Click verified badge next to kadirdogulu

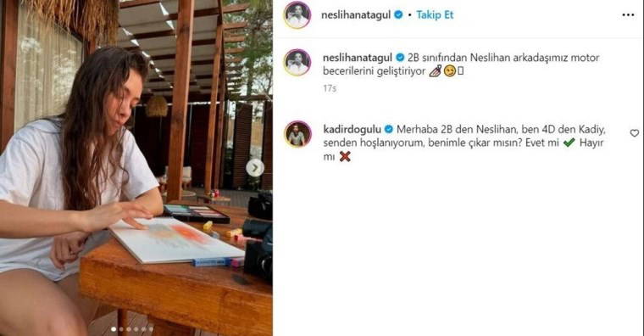tap(389, 130)
